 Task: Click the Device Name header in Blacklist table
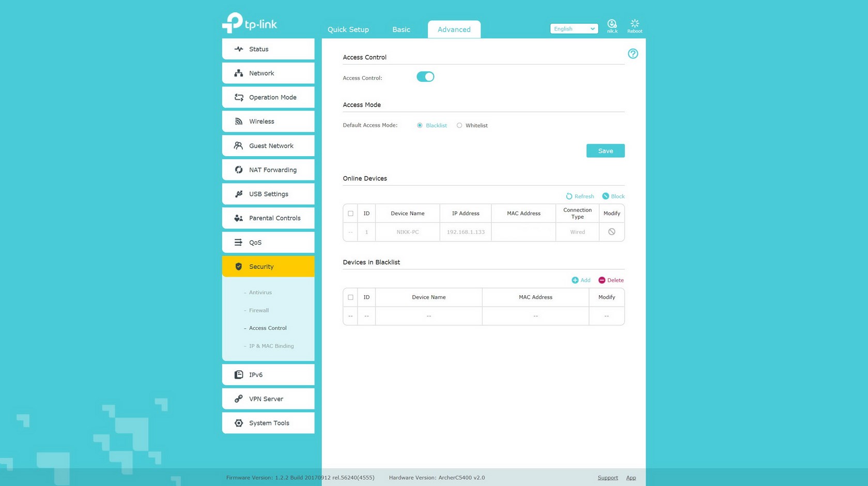(x=429, y=297)
